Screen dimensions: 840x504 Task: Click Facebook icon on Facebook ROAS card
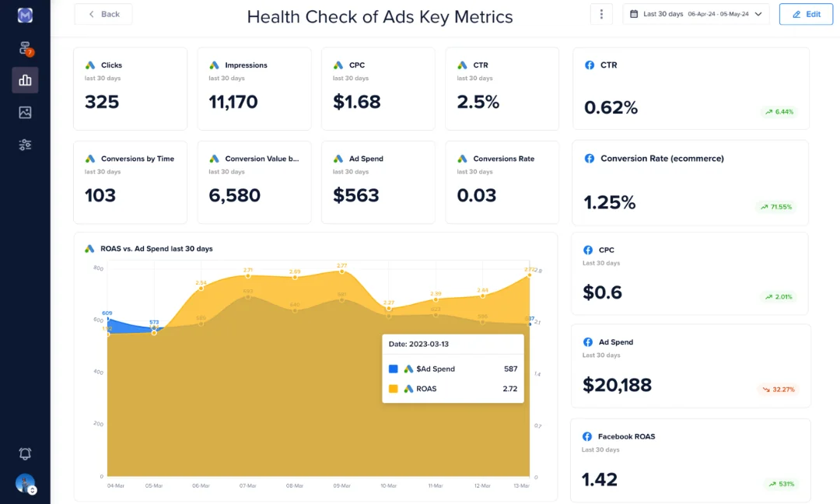coord(587,436)
